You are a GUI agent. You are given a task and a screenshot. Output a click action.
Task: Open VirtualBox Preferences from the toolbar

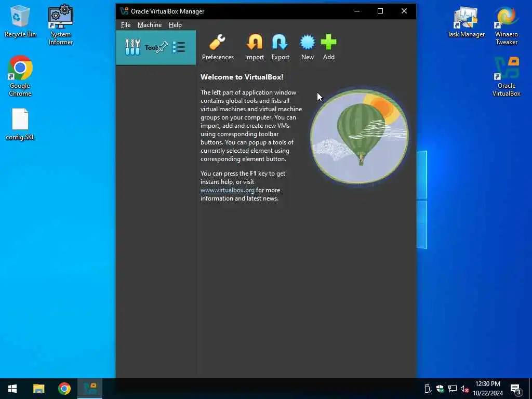(x=218, y=47)
